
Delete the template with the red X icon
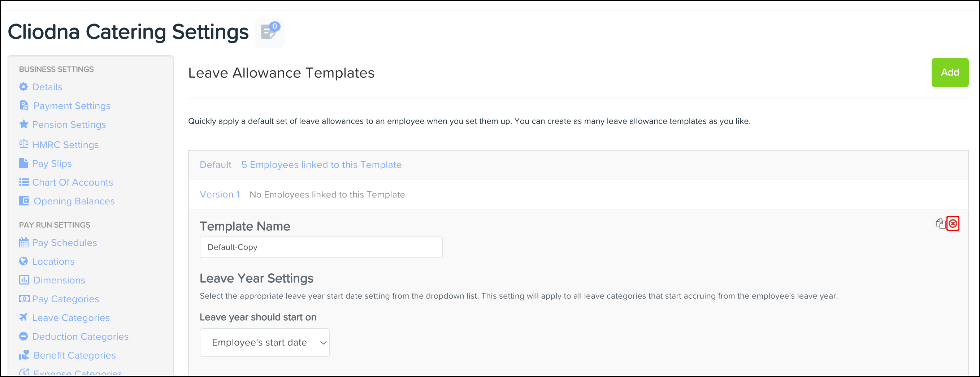pyautogui.click(x=953, y=224)
